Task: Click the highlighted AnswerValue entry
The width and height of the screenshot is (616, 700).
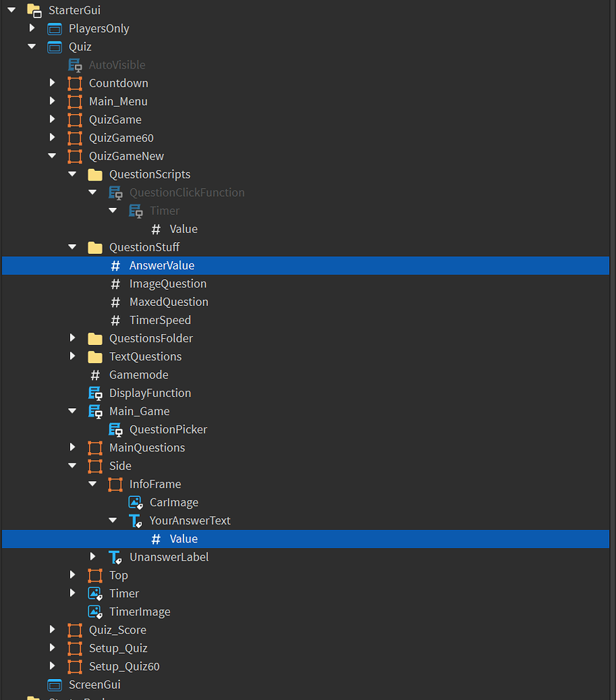Action: pyautogui.click(x=162, y=265)
